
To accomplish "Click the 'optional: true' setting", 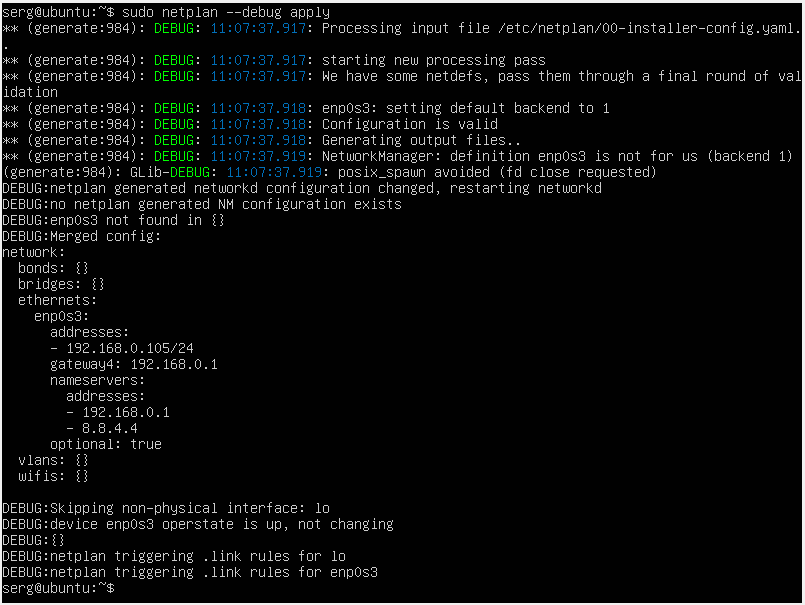I will pyautogui.click(x=105, y=444).
